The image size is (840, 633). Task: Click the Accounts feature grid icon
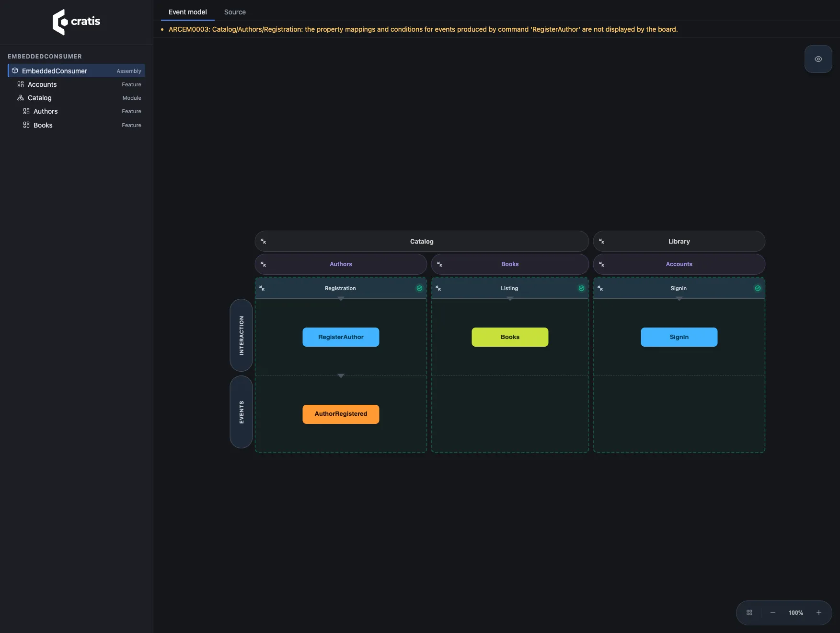click(21, 84)
